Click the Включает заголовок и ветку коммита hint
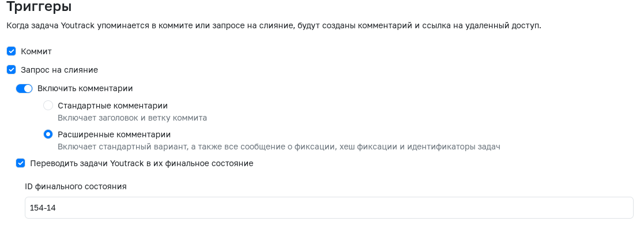 pos(132,118)
